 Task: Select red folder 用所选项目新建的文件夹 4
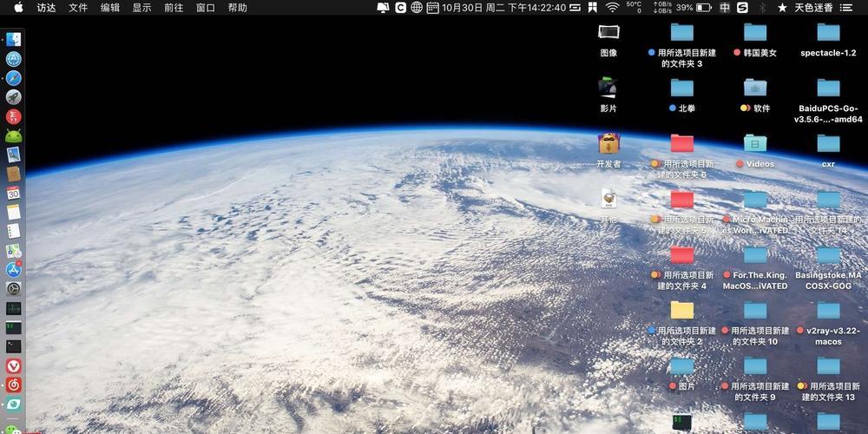coord(682,254)
